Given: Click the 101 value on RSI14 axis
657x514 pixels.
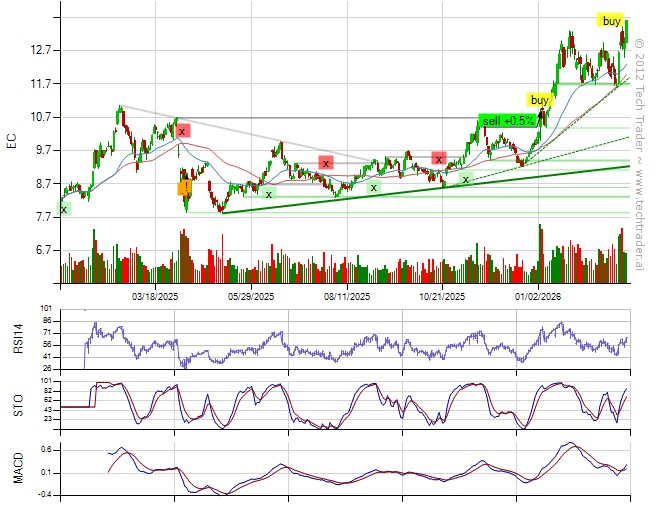Looking at the screenshot, I should [46, 308].
